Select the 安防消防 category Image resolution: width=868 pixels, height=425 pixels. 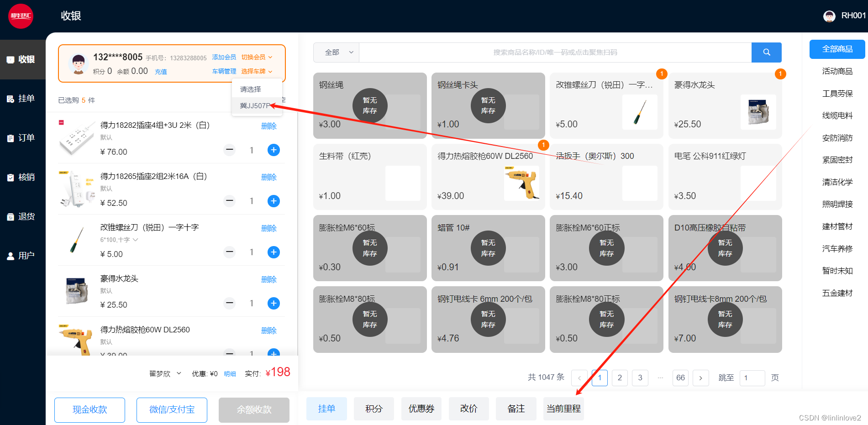837,138
